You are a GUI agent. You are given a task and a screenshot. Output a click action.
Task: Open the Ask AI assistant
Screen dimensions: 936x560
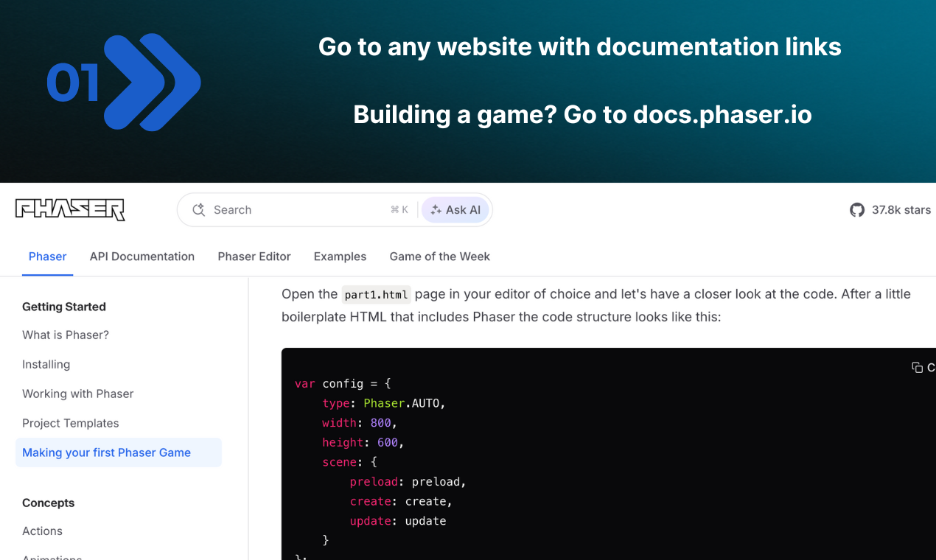455,210
